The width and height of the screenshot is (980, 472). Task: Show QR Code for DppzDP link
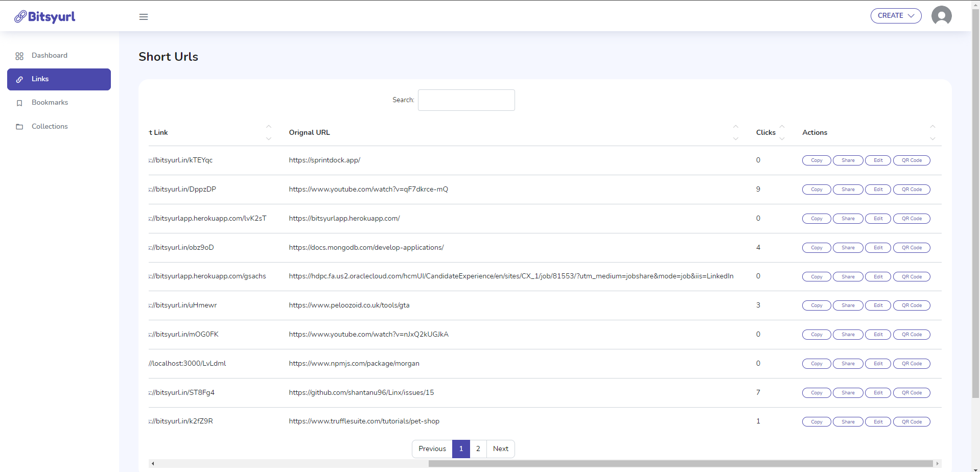click(x=912, y=190)
